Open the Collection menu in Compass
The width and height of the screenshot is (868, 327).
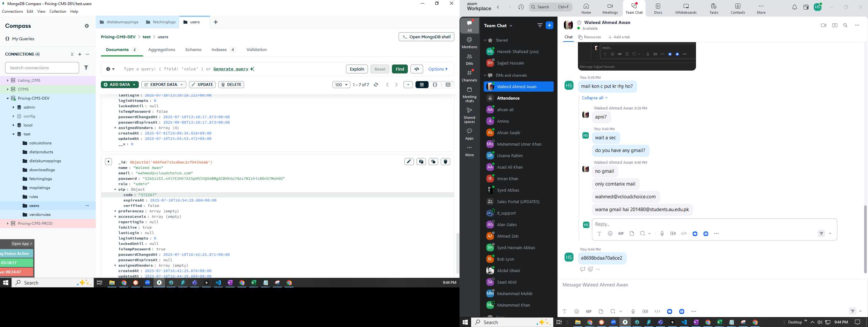click(x=58, y=11)
